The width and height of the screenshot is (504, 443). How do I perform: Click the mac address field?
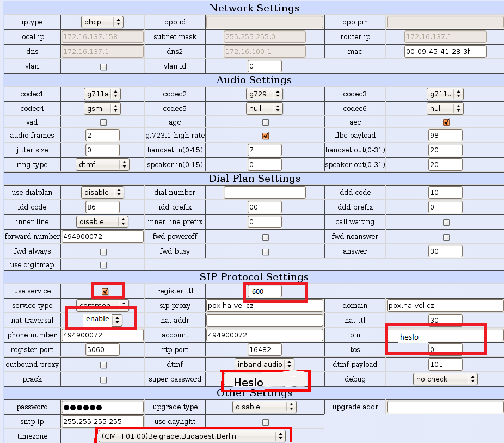(x=445, y=52)
